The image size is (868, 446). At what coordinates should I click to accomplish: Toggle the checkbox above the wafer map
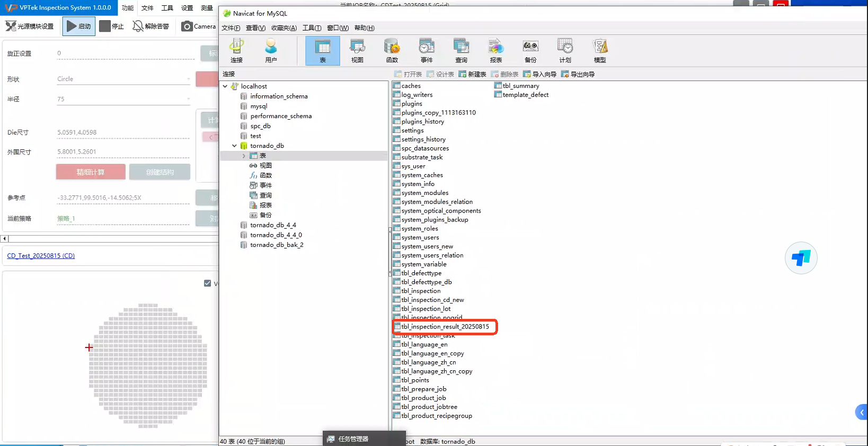208,283
